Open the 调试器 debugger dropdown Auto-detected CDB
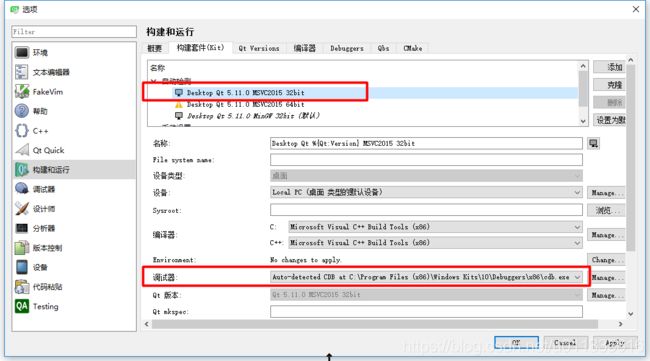The height and width of the screenshot is (361, 650). click(426, 277)
